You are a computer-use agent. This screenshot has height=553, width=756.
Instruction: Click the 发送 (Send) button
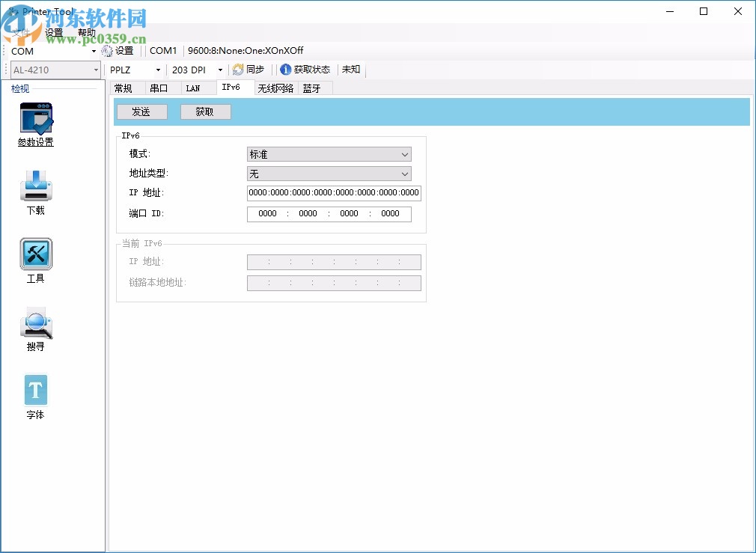pyautogui.click(x=141, y=111)
